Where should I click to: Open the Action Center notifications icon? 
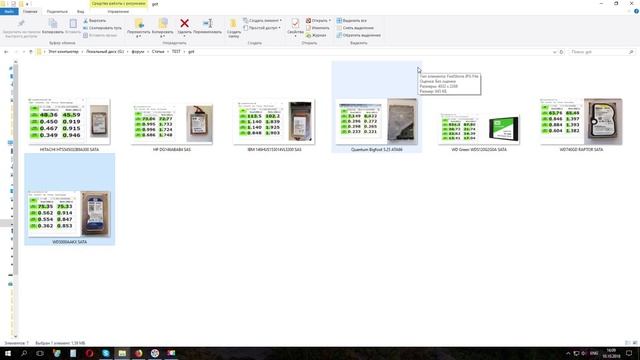pyautogui.click(x=629, y=353)
